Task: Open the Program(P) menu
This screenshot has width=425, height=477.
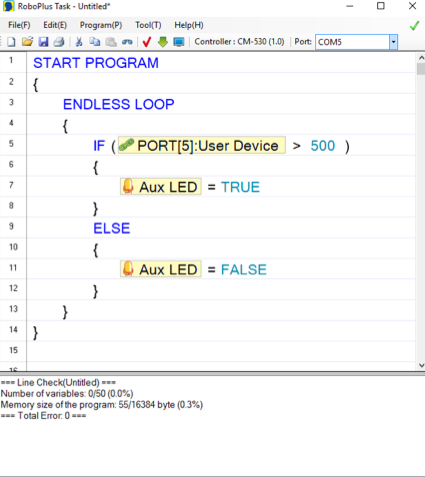Action: pyautogui.click(x=101, y=25)
